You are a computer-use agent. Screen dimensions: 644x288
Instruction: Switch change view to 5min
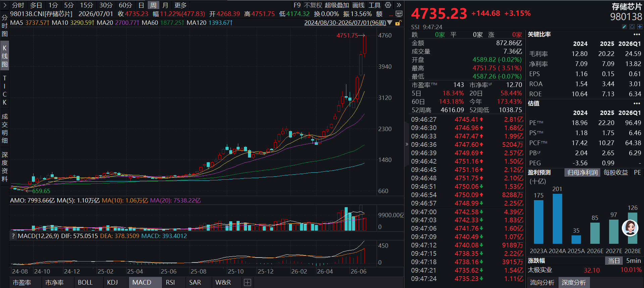pos(634,261)
